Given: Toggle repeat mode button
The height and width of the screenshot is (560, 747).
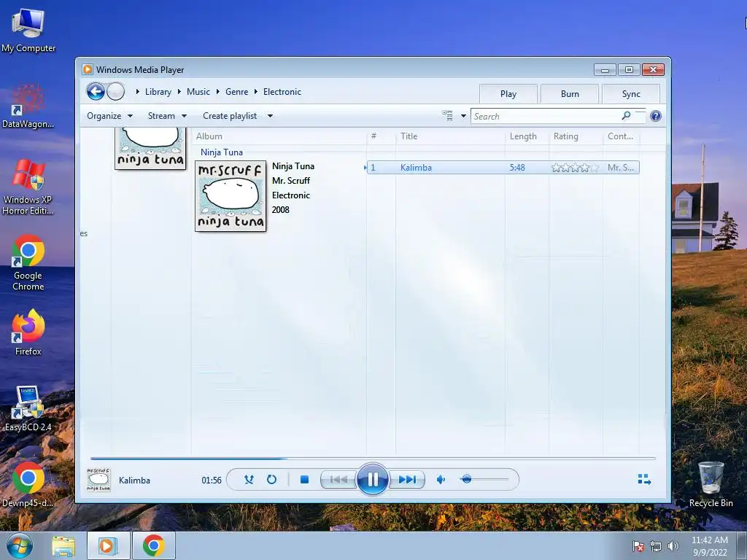Looking at the screenshot, I should pyautogui.click(x=271, y=480).
